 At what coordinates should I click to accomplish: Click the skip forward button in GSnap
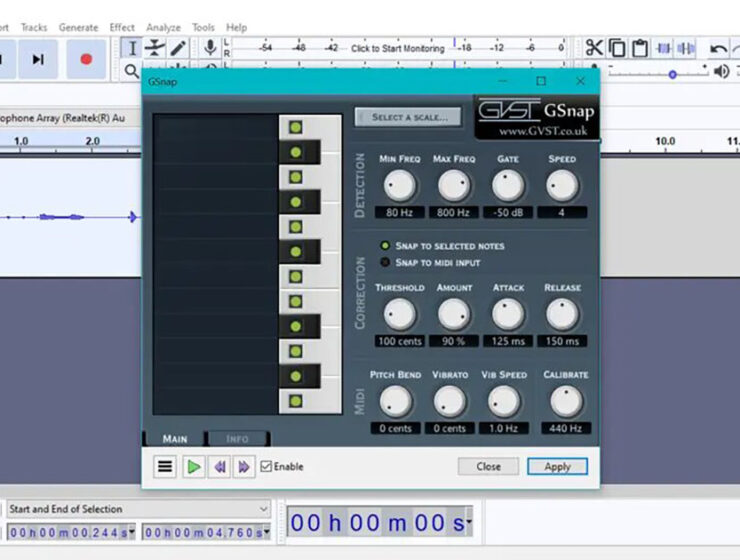pos(243,466)
